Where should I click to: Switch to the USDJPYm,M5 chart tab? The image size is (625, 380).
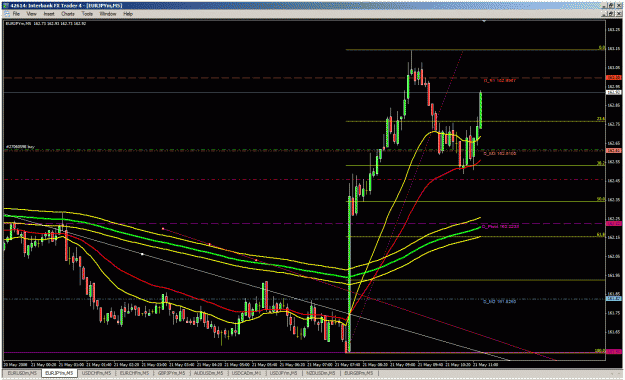click(x=283, y=373)
